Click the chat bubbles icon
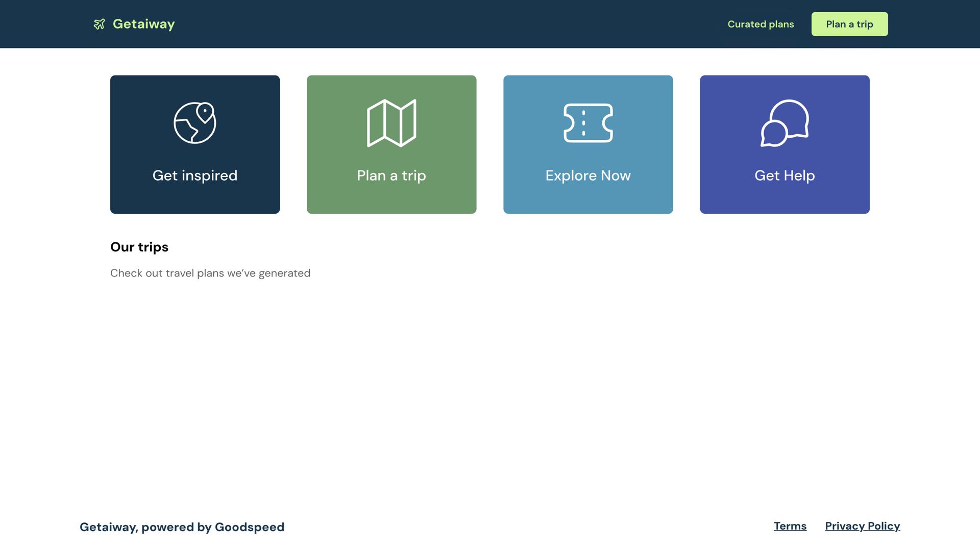980x551 pixels. click(x=785, y=123)
